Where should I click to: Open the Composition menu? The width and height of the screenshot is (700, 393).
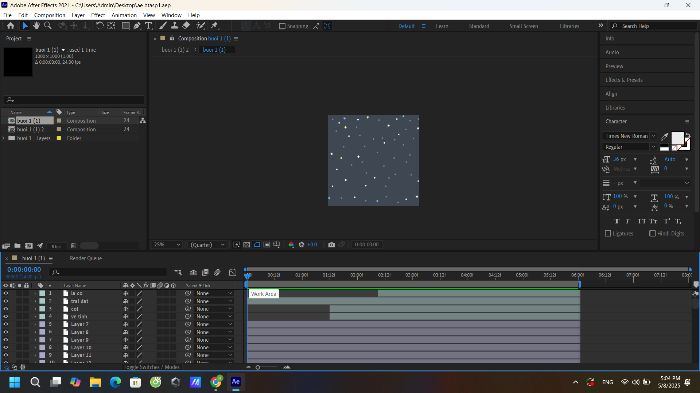pyautogui.click(x=50, y=15)
